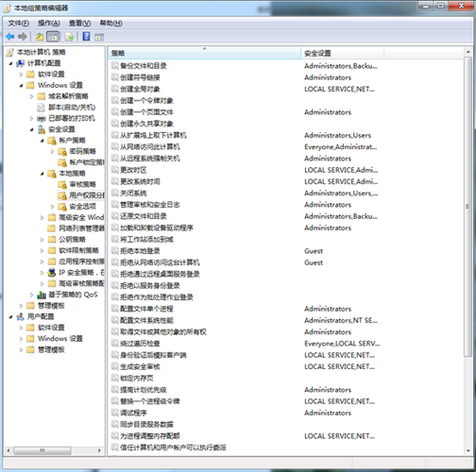Viewport: 476px width, 472px height.
Task: Expand Windows 设置 under 用户配置
Action: pos(22,339)
